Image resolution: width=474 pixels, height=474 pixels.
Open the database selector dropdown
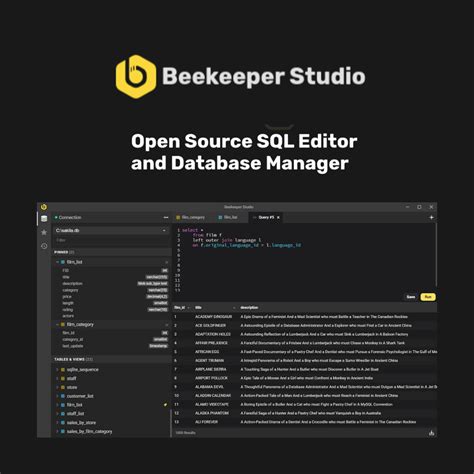(x=111, y=230)
